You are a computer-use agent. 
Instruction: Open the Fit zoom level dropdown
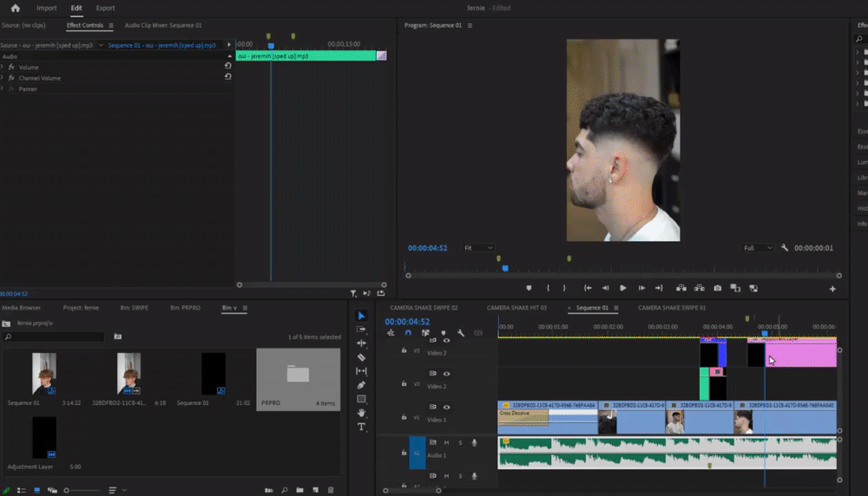pos(478,248)
